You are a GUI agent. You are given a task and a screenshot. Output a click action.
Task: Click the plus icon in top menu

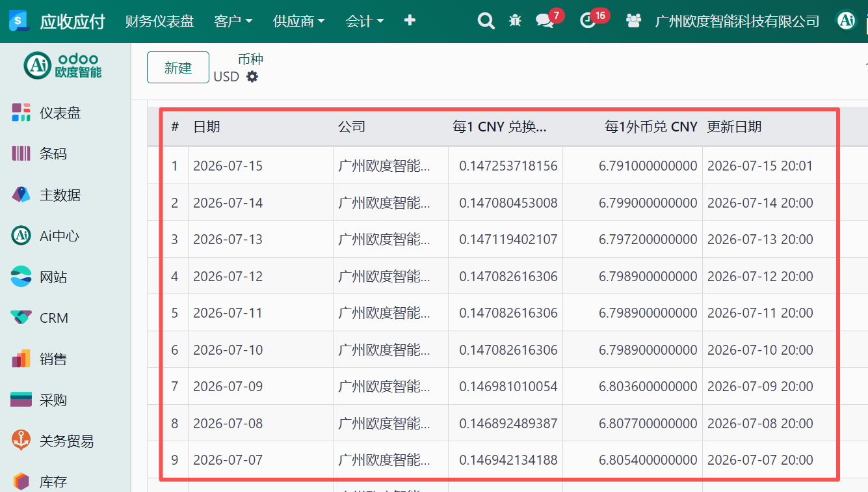coord(410,21)
